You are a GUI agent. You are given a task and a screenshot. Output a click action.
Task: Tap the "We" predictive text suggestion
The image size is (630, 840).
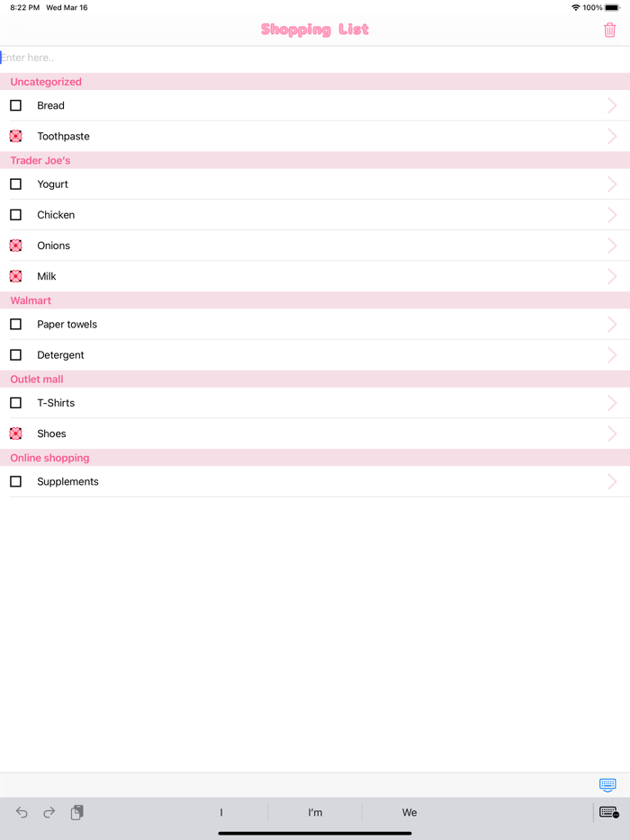[x=409, y=812]
